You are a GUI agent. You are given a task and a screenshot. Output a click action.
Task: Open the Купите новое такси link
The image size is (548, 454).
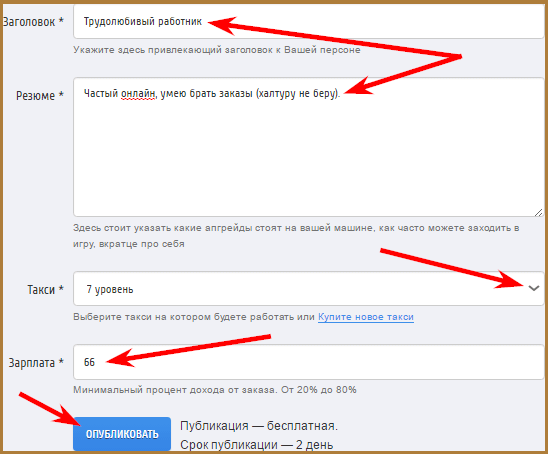[x=366, y=317]
